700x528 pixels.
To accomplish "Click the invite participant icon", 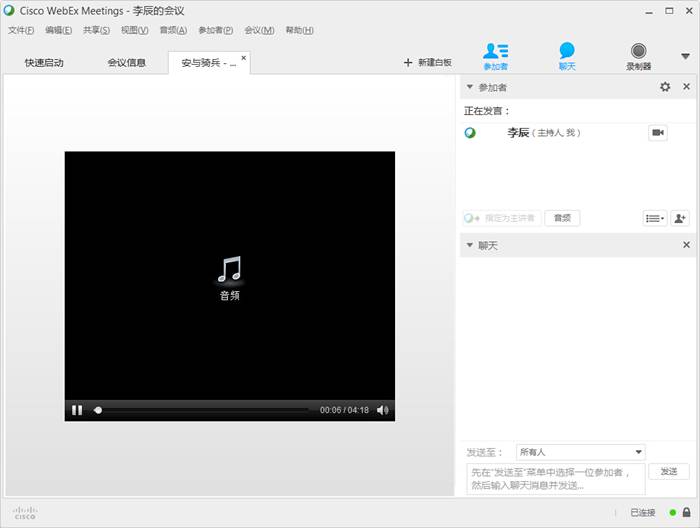I will (680, 218).
